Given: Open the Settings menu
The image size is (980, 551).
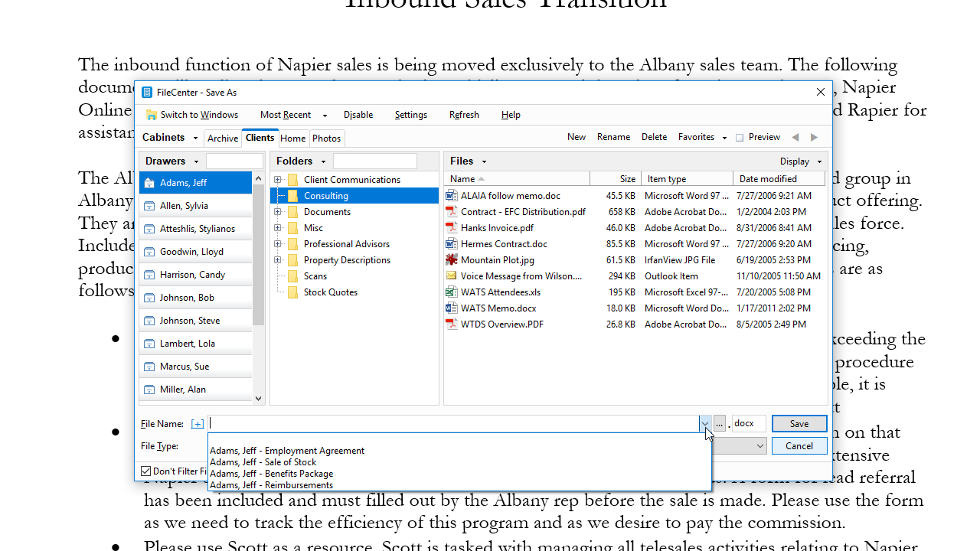Looking at the screenshot, I should coord(411,115).
